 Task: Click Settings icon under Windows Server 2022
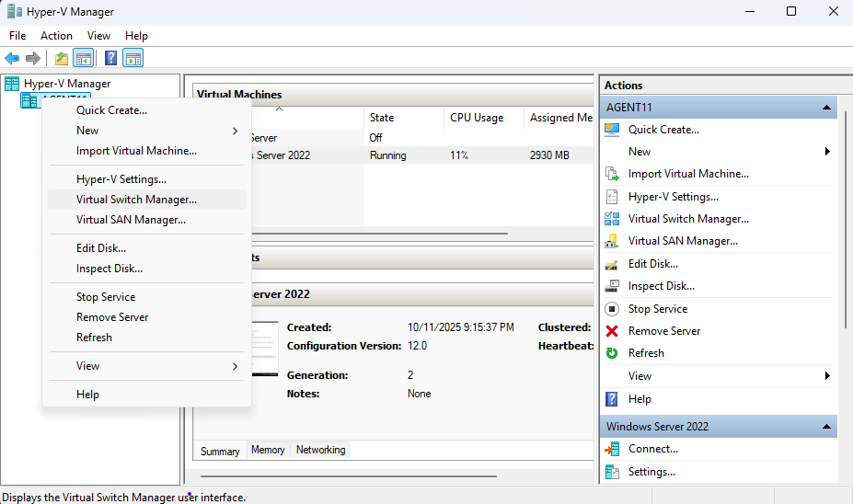(x=612, y=472)
